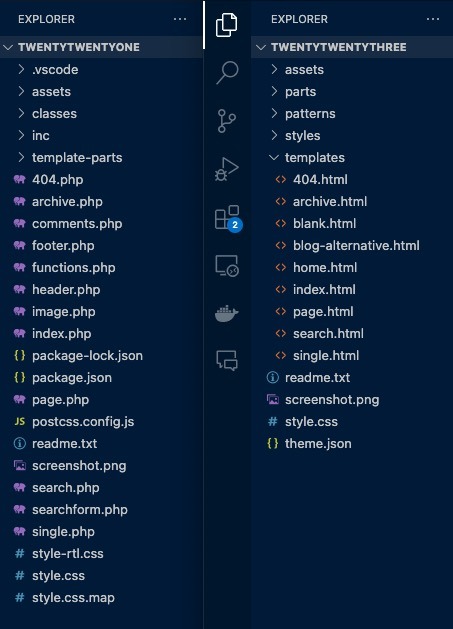Open more actions in TwentyTwentyThree explorer header

pos(433,19)
